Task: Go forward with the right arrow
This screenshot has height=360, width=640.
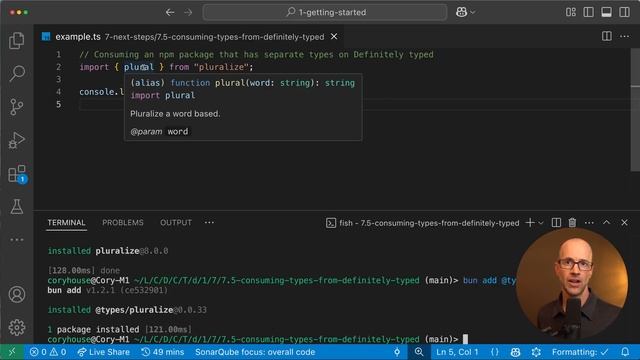Action: pos(188,12)
